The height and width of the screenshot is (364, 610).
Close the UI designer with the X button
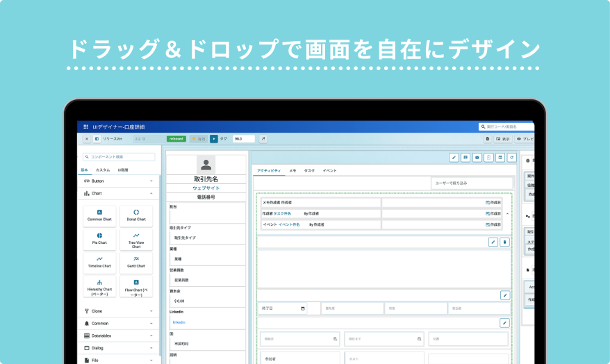[x=87, y=139]
